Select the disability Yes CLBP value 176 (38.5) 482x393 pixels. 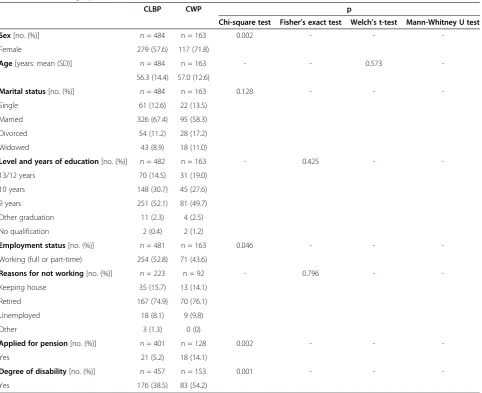click(x=152, y=385)
